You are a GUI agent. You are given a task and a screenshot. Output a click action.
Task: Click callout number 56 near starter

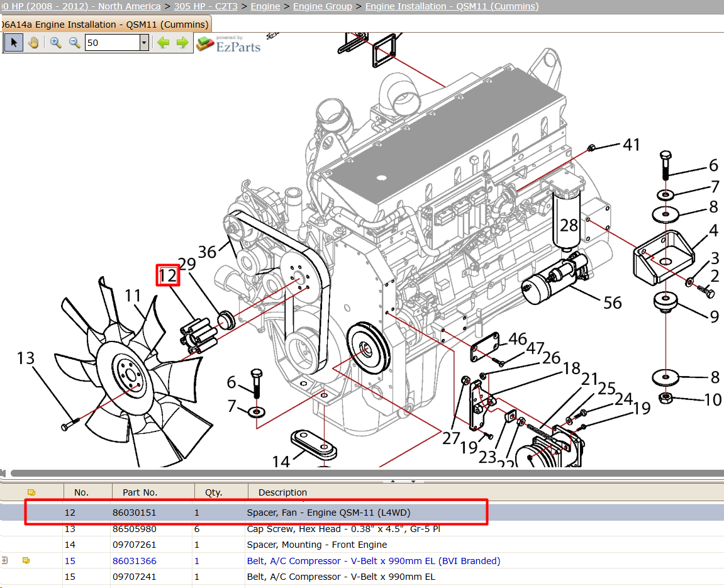pyautogui.click(x=612, y=302)
